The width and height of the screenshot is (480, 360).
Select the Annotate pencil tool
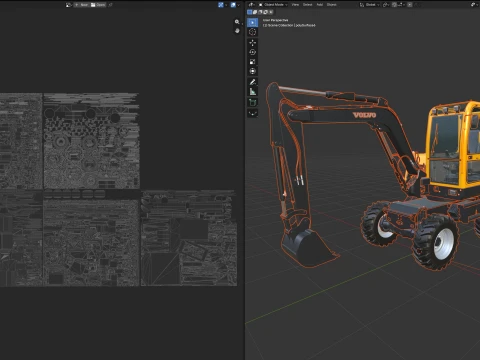point(252,82)
